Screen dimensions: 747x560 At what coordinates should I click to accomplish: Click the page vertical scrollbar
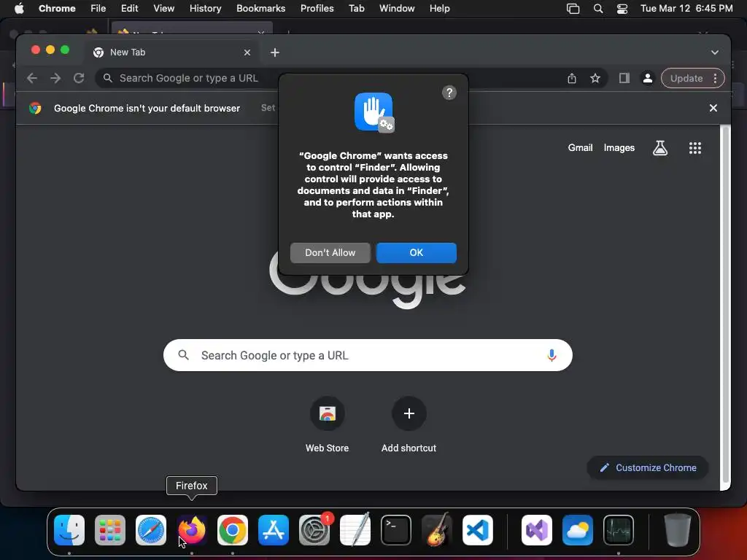pyautogui.click(x=726, y=305)
